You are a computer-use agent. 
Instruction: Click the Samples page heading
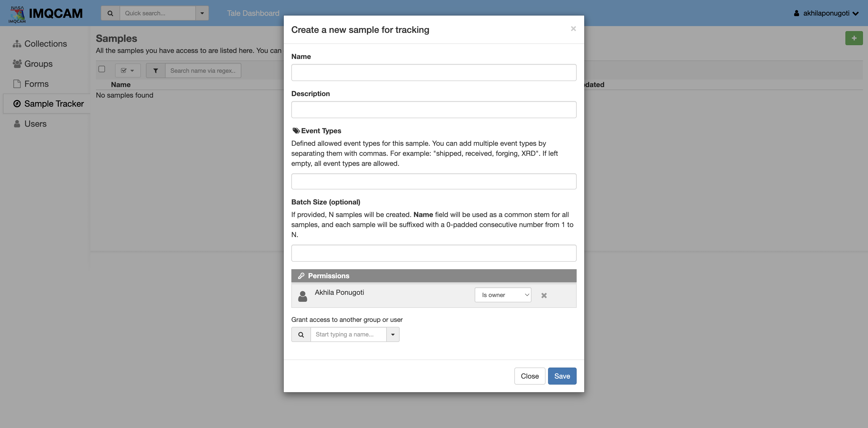[x=116, y=38]
